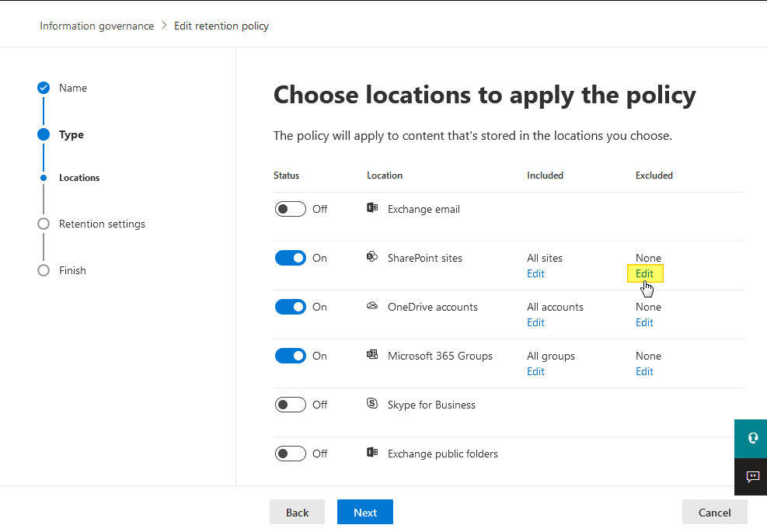Edit included SharePoint sites
Image resolution: width=767 pixels, height=532 pixels.
click(x=535, y=274)
